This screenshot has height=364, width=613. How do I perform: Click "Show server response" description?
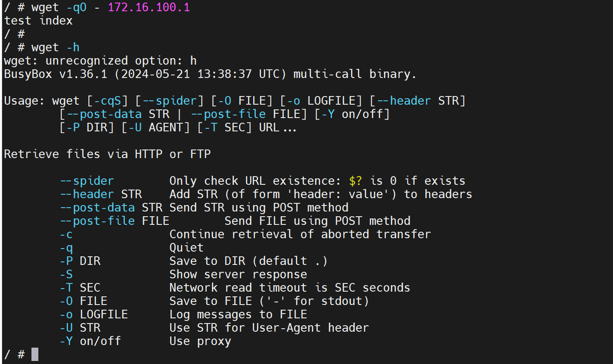point(238,274)
